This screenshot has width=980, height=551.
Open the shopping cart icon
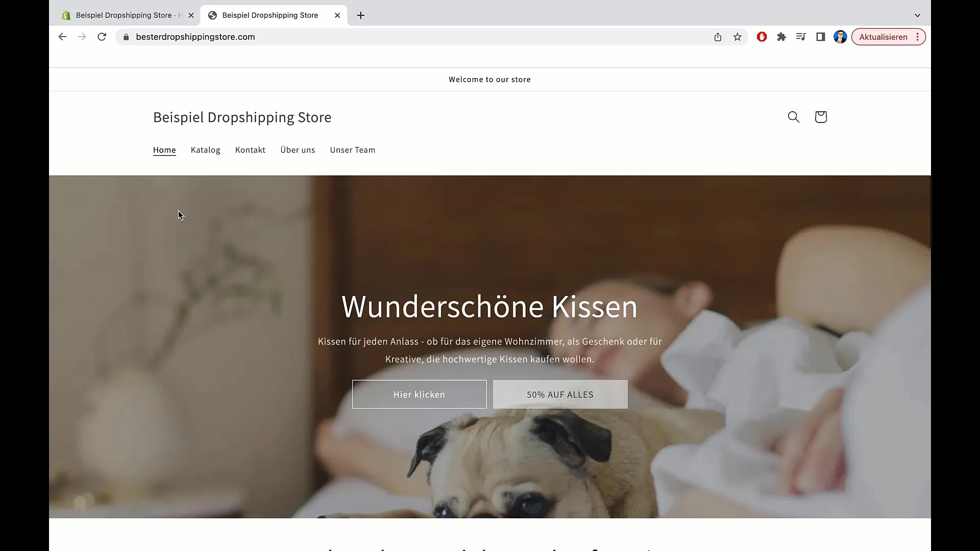(x=820, y=116)
